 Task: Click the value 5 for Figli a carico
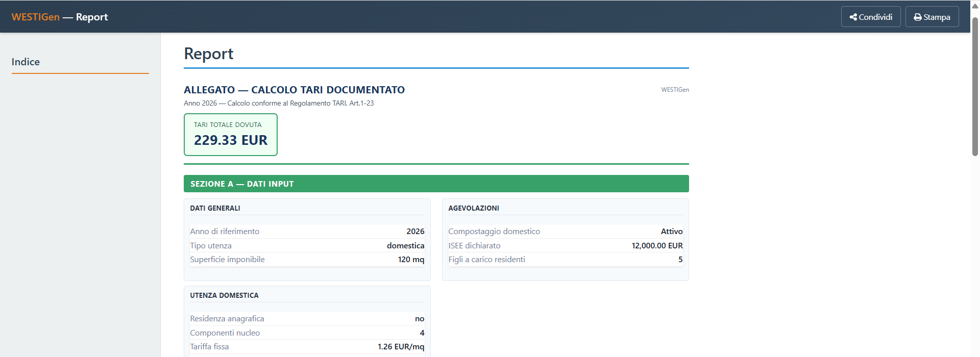click(x=680, y=260)
